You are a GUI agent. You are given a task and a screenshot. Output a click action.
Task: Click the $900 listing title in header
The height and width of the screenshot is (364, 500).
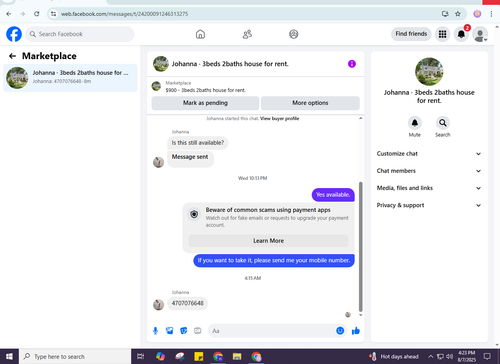pos(206,90)
